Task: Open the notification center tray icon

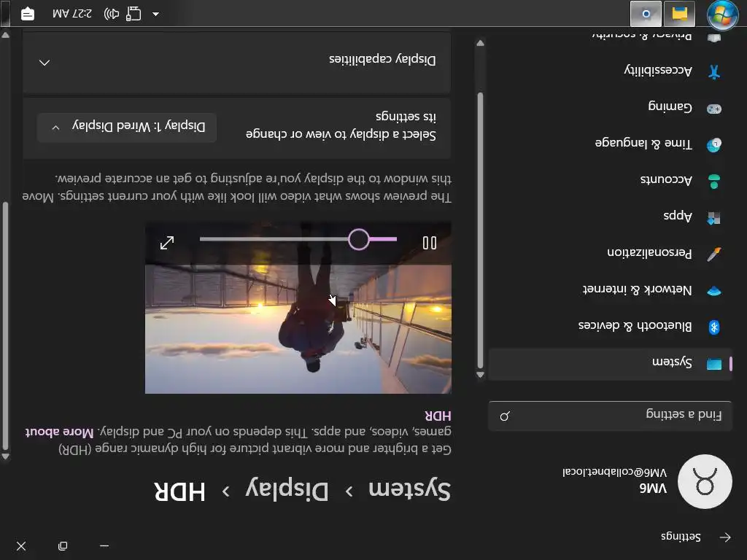Action: 28,14
